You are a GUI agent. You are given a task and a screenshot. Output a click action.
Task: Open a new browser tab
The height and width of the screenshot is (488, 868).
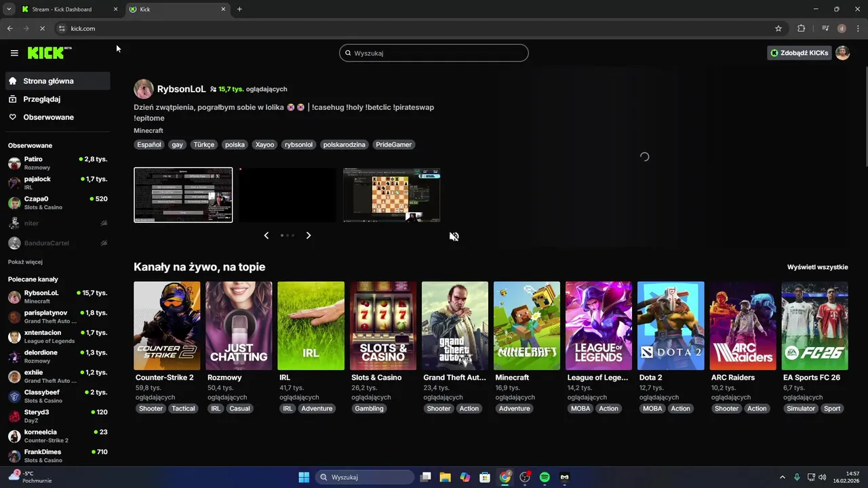pos(239,9)
